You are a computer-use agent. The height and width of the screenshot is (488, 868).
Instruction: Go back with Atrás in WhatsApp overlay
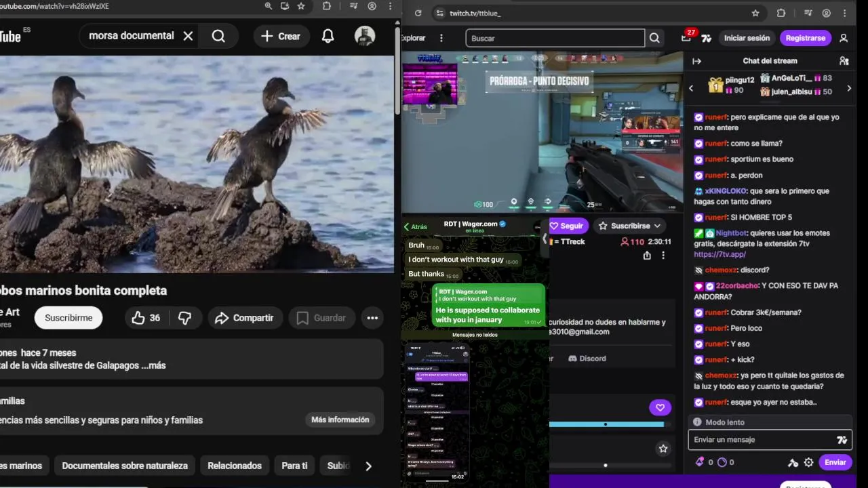point(415,227)
